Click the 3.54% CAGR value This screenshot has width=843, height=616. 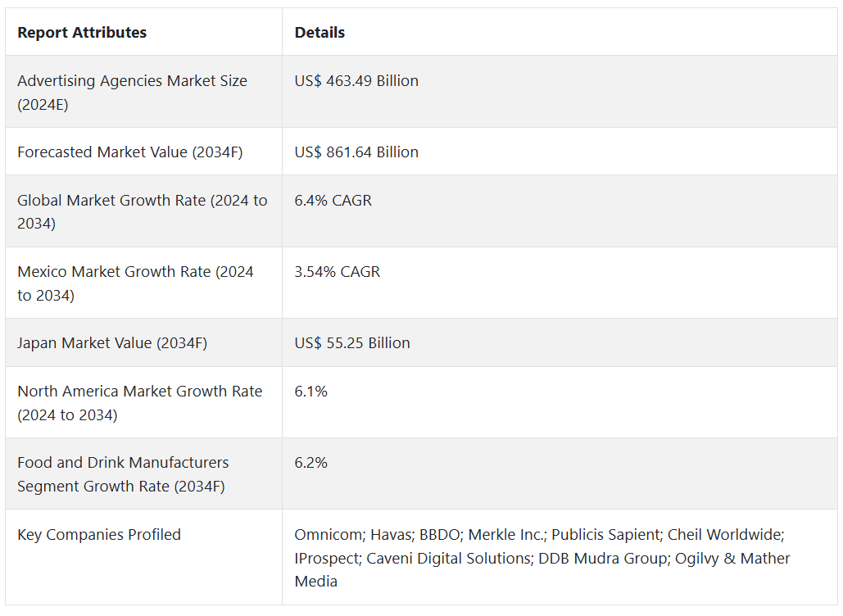[338, 272]
